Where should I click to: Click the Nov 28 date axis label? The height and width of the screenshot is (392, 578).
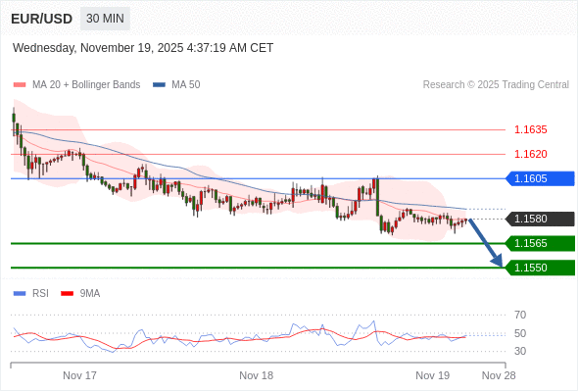pyautogui.click(x=499, y=375)
